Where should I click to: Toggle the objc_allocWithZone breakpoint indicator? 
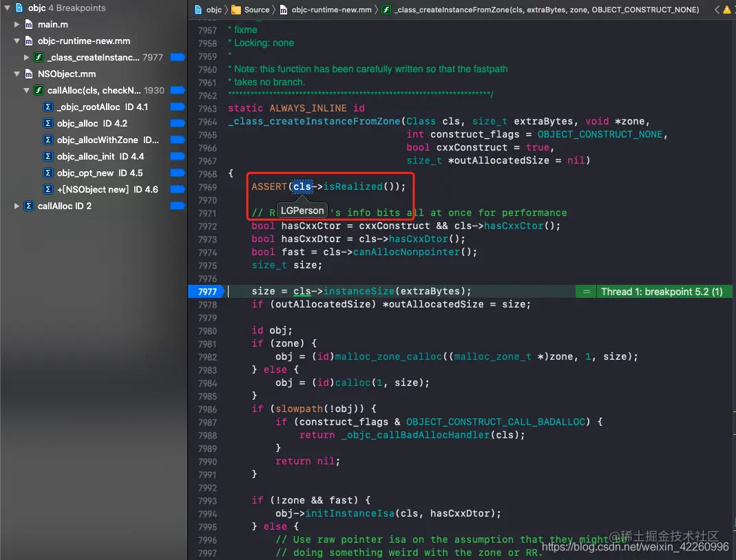(178, 140)
